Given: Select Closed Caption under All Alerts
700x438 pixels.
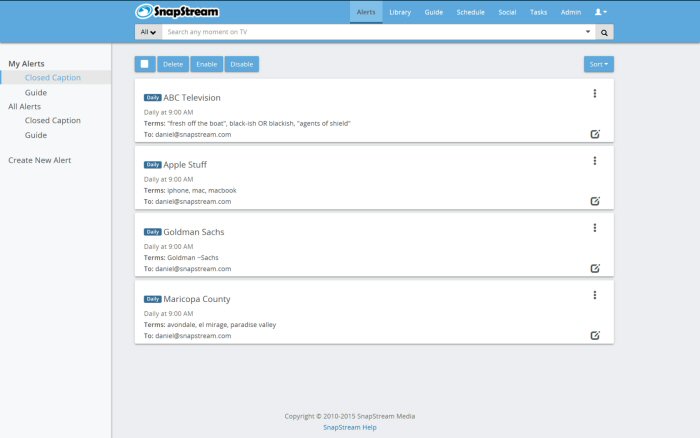Looking at the screenshot, I should tap(53, 120).
